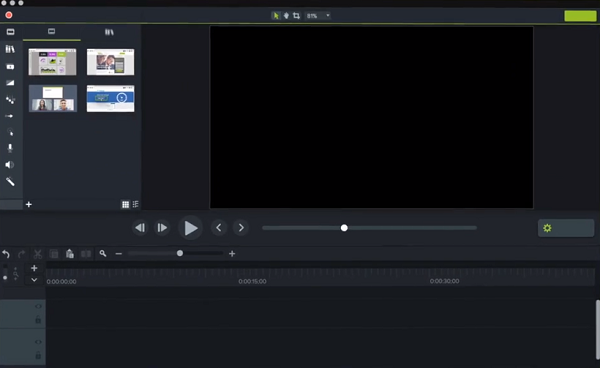600x368 pixels.
Task: Click the Copy icon in timeline toolbar
Action: click(x=54, y=254)
